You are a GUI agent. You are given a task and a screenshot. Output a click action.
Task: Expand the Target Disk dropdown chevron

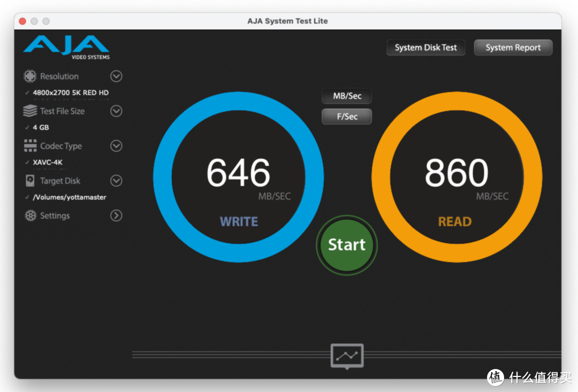pyautogui.click(x=116, y=181)
